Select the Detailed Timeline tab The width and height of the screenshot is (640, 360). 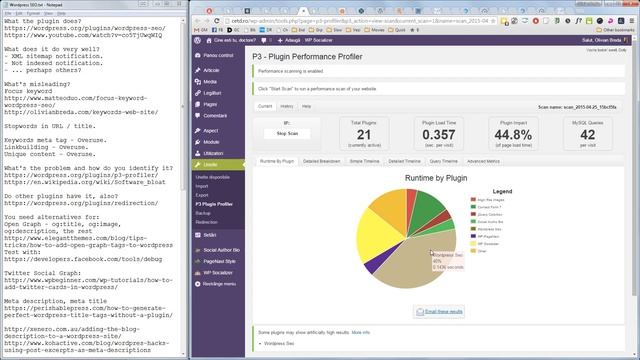[x=404, y=161]
